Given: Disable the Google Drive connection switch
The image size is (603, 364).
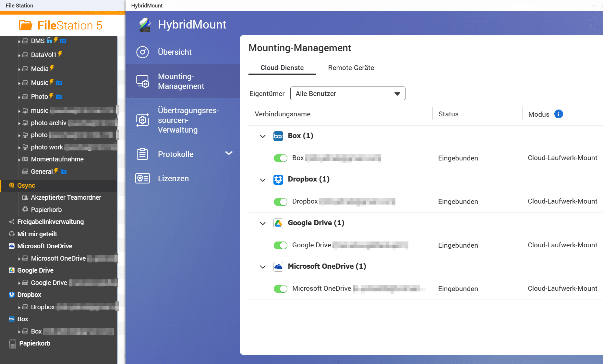Looking at the screenshot, I should point(281,245).
